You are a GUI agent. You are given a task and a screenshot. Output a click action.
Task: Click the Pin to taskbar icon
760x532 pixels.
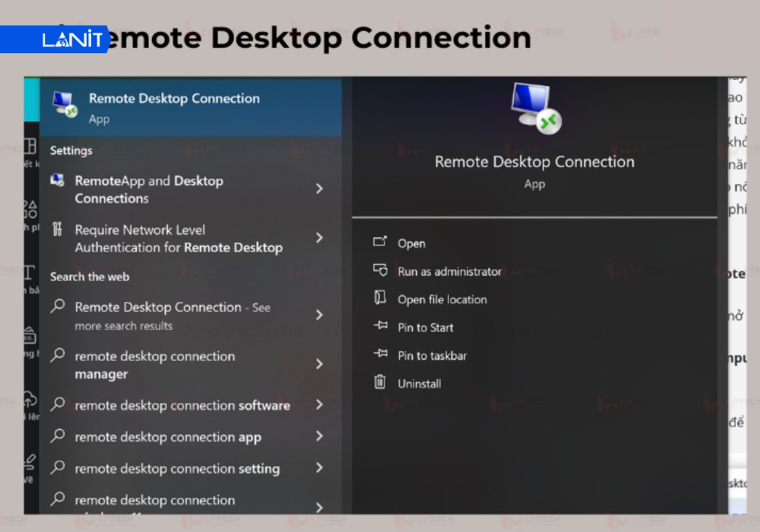click(x=379, y=355)
